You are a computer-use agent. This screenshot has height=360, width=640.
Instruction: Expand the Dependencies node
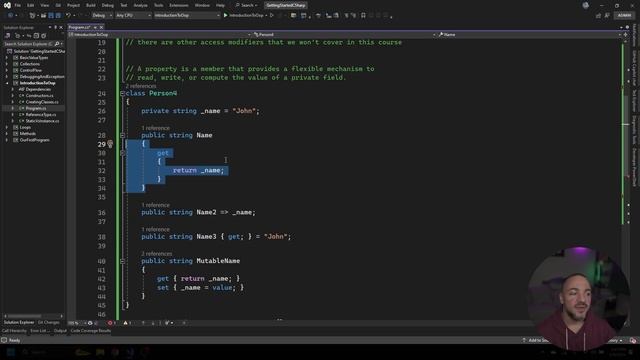[13, 89]
